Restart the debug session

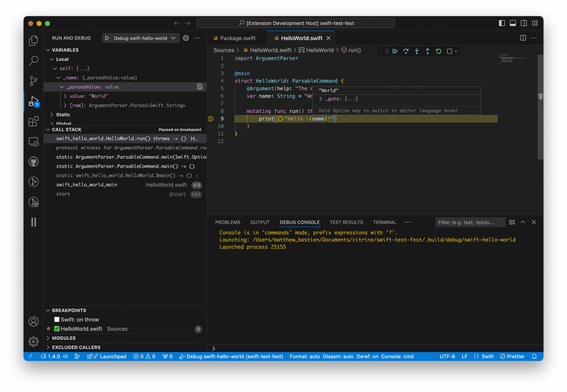click(x=438, y=51)
